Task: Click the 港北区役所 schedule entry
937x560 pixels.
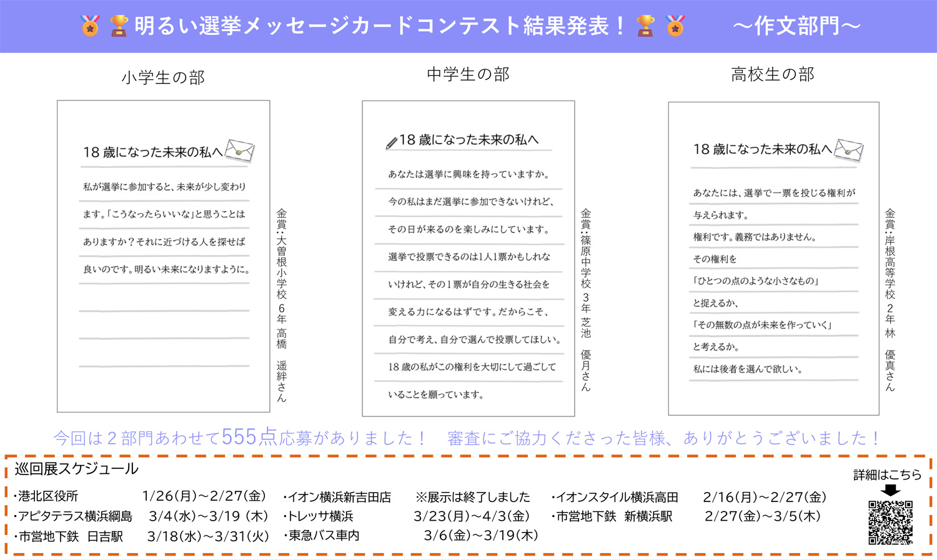Action: click(x=48, y=496)
